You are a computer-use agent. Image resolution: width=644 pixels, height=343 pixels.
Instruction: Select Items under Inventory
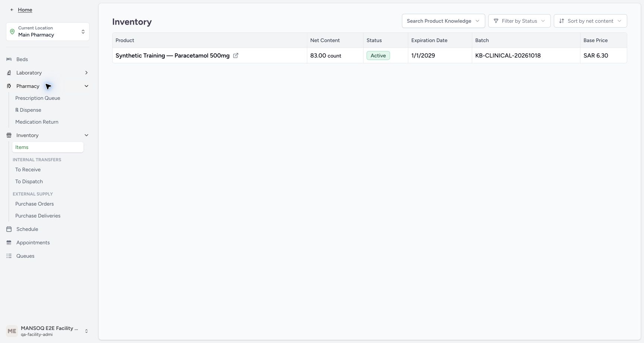pyautogui.click(x=48, y=147)
